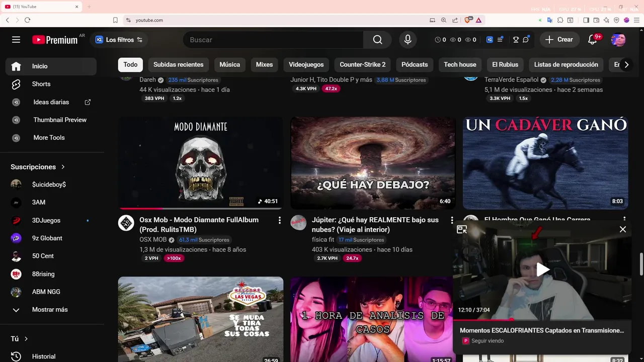Click the Modo Diamante watched progress bar
The width and height of the screenshot is (644, 362).
pyautogui.click(x=201, y=208)
